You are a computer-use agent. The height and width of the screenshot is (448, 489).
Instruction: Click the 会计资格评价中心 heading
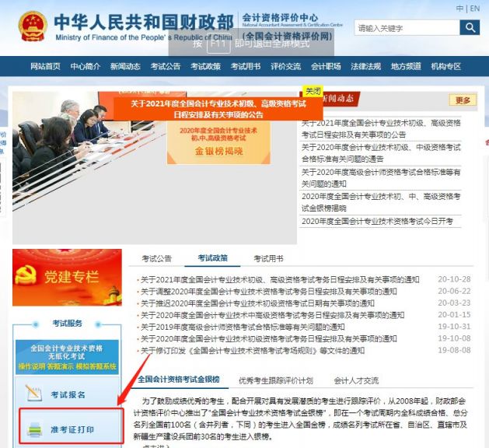click(x=280, y=18)
